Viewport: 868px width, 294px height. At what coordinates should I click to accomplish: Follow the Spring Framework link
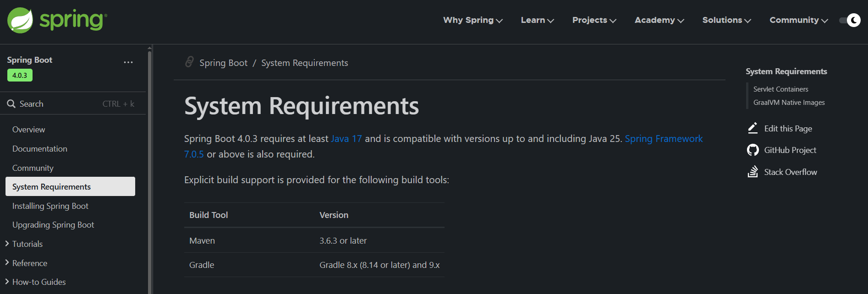click(x=664, y=139)
